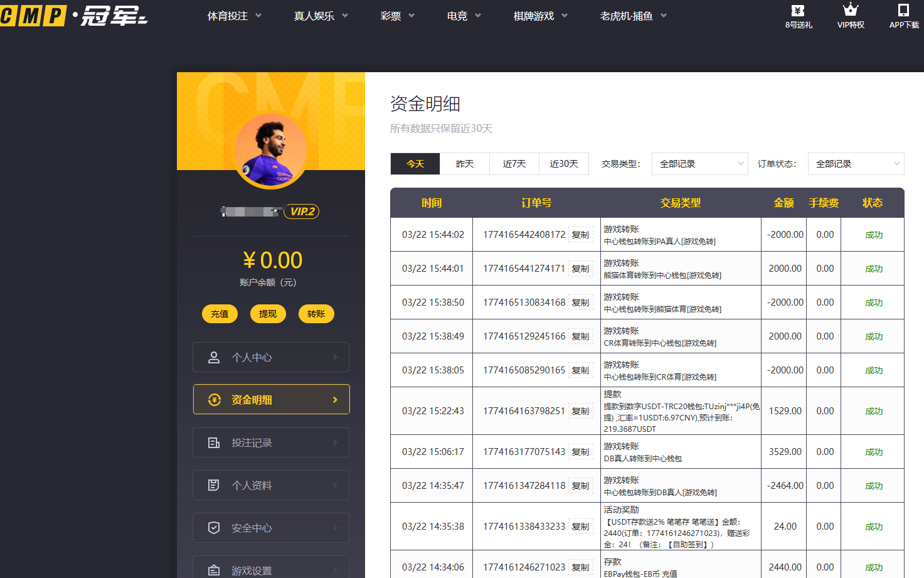Copy order number 1774165442408172

click(x=580, y=235)
